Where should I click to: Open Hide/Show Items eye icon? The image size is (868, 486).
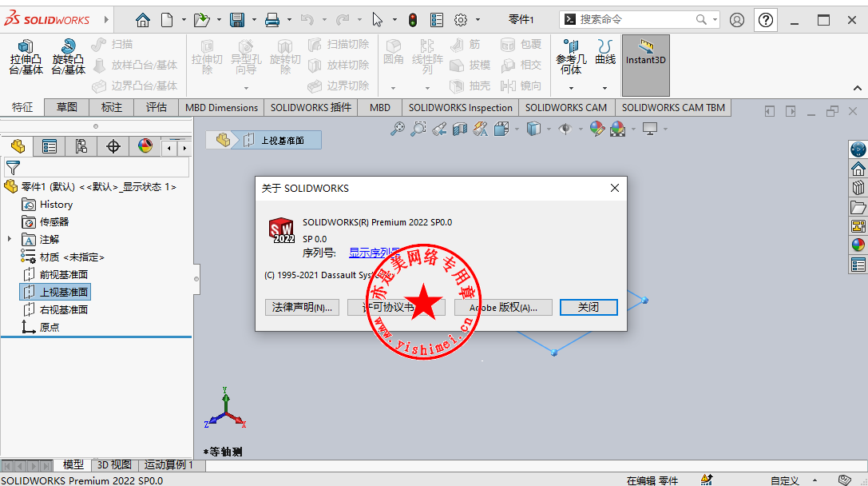point(565,129)
